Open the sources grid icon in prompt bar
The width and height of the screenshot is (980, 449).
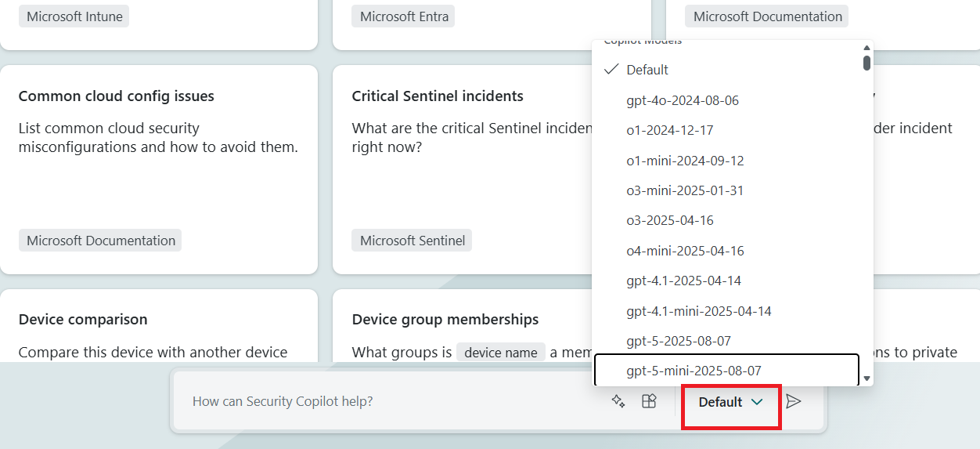click(649, 401)
